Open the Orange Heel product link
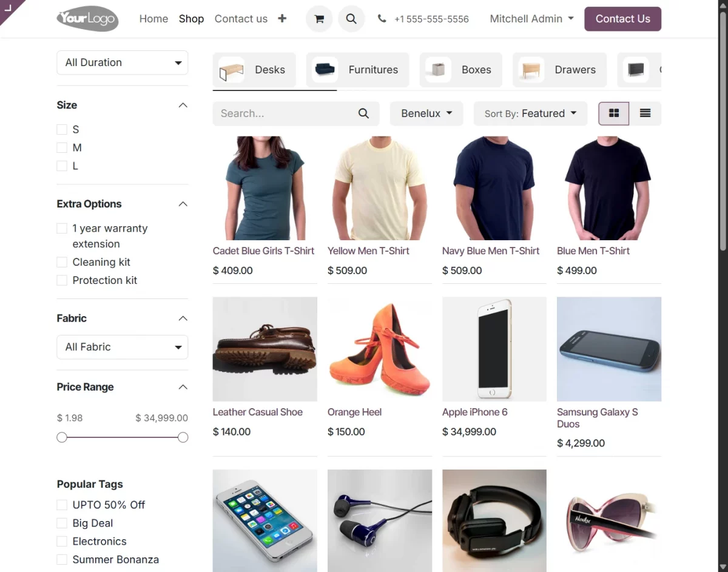Viewport: 728px width, 572px height. (x=354, y=412)
